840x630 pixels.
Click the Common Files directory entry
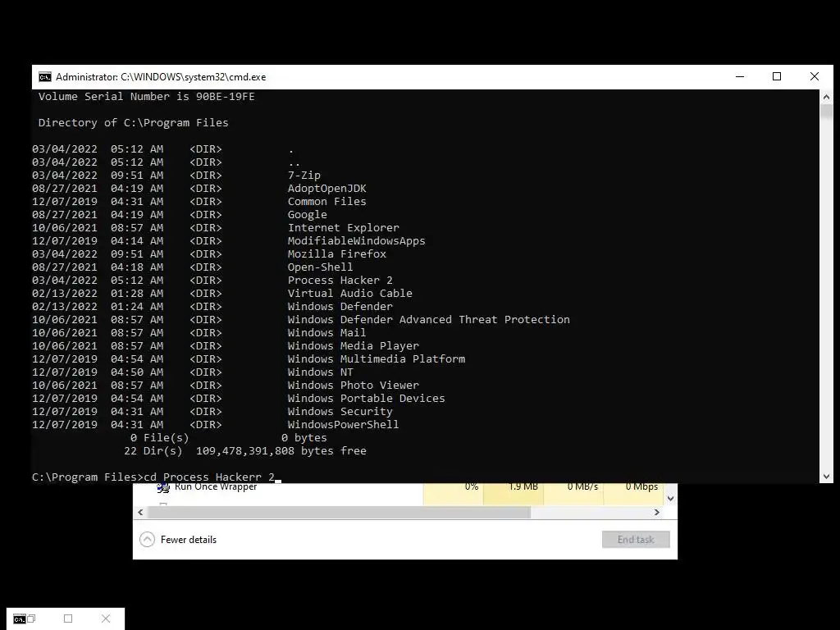point(326,202)
